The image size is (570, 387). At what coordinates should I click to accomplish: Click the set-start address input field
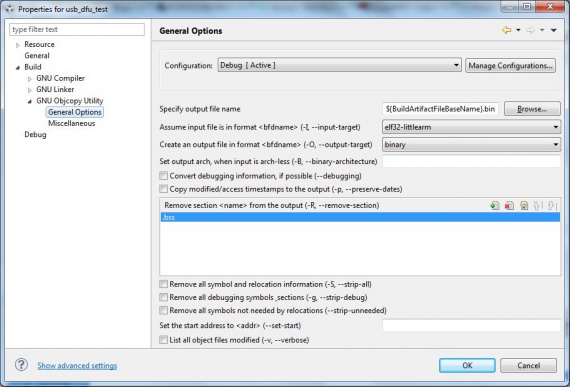click(471, 325)
